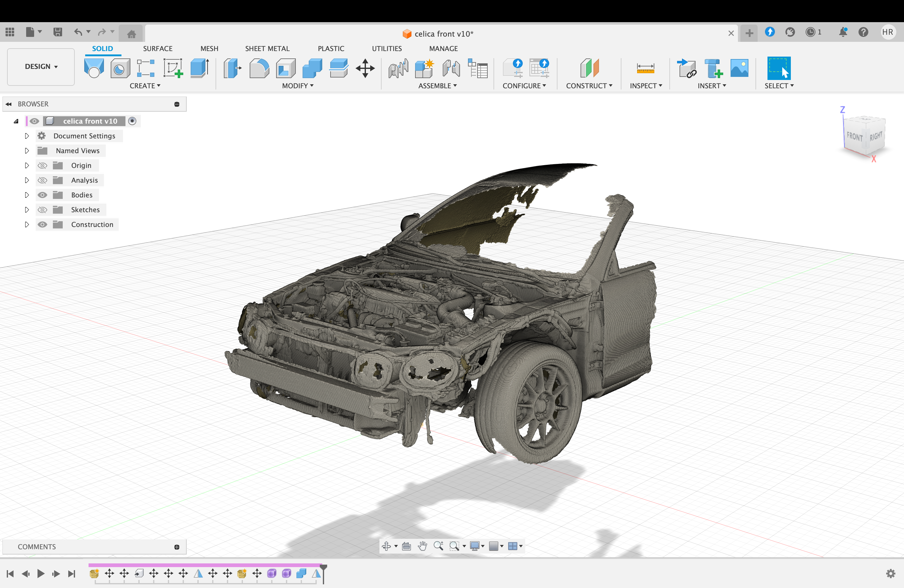Screen dimensions: 904x588
Task: Switch to the MESH tab
Action: coord(209,48)
